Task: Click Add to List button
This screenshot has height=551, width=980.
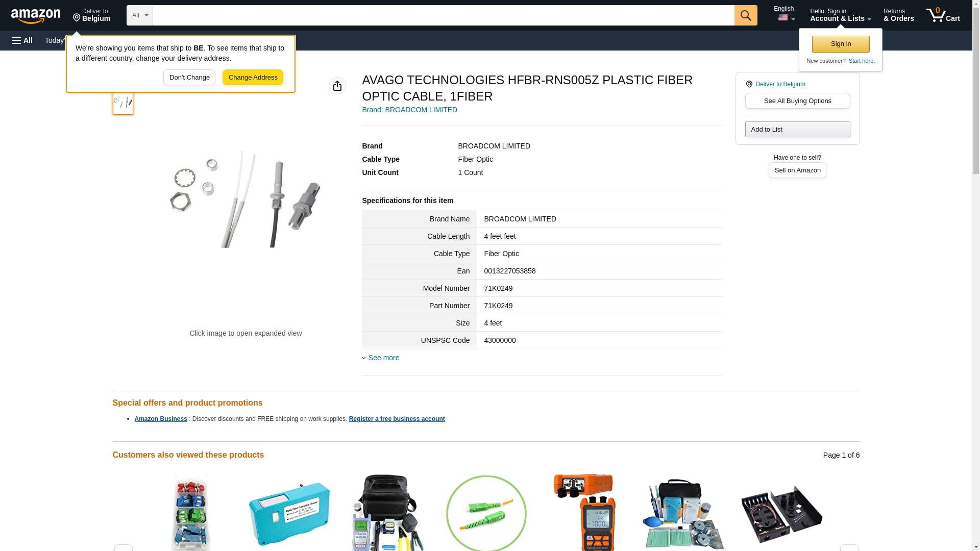Action: coord(797,129)
